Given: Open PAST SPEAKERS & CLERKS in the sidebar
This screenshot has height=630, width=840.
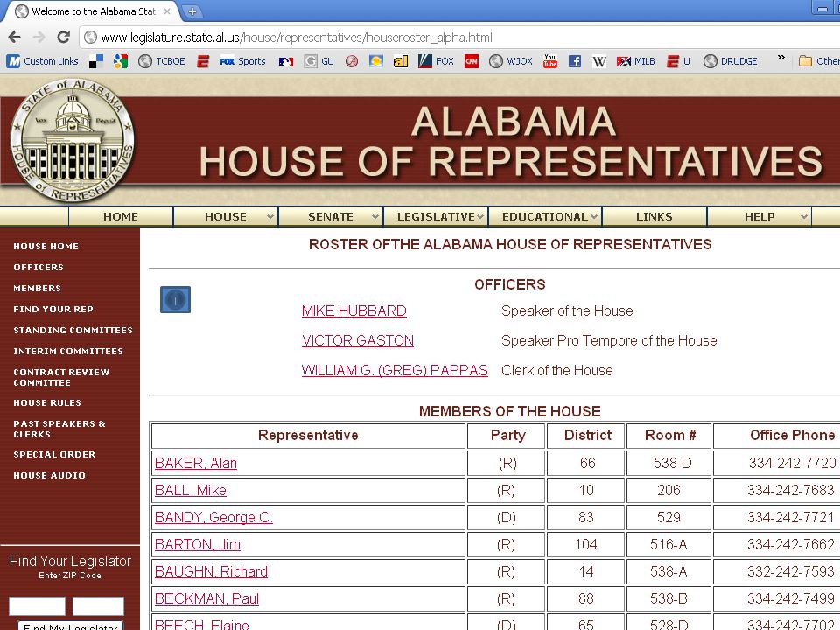Looking at the screenshot, I should point(59,429).
